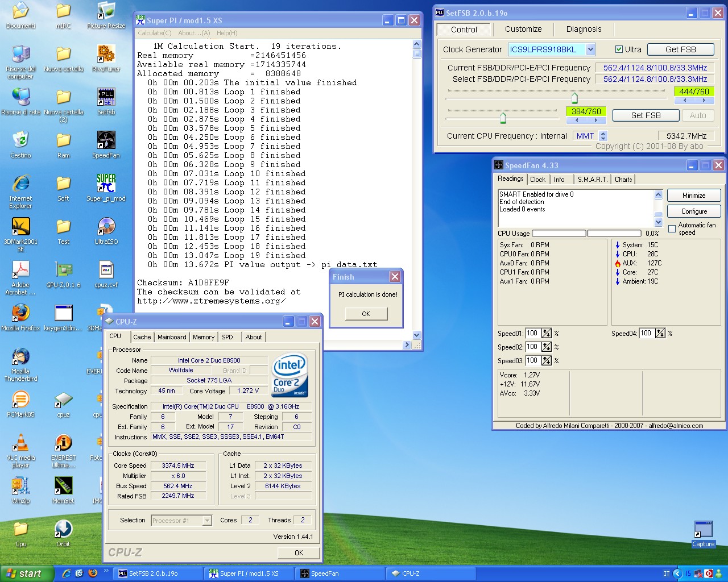Switch to the Memory tab in CPU-Z
This screenshot has height=582, width=728.
coord(204,337)
